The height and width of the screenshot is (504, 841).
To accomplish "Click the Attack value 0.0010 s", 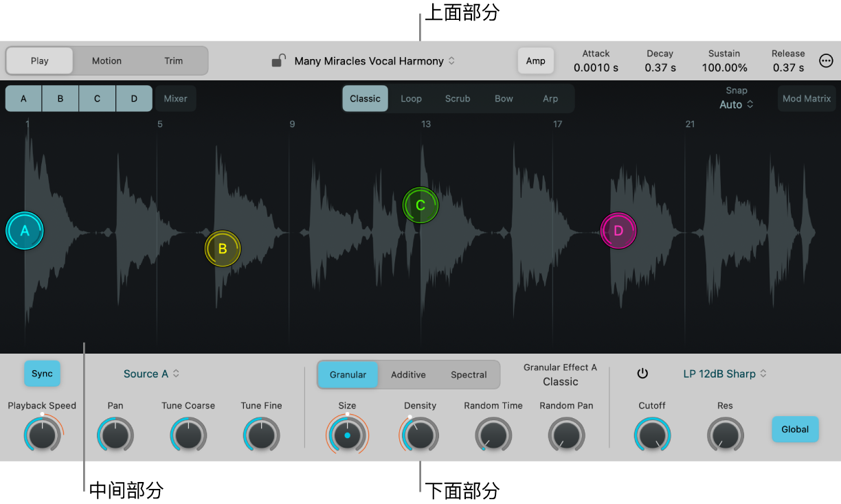I will pyautogui.click(x=596, y=68).
